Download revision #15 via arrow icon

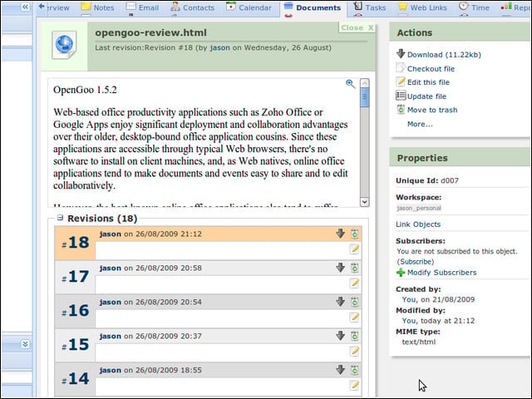click(340, 336)
